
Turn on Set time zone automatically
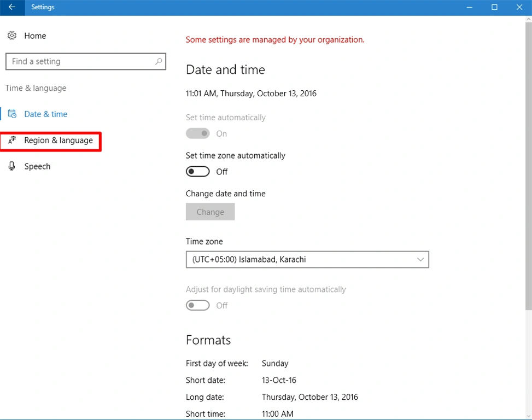tap(198, 171)
